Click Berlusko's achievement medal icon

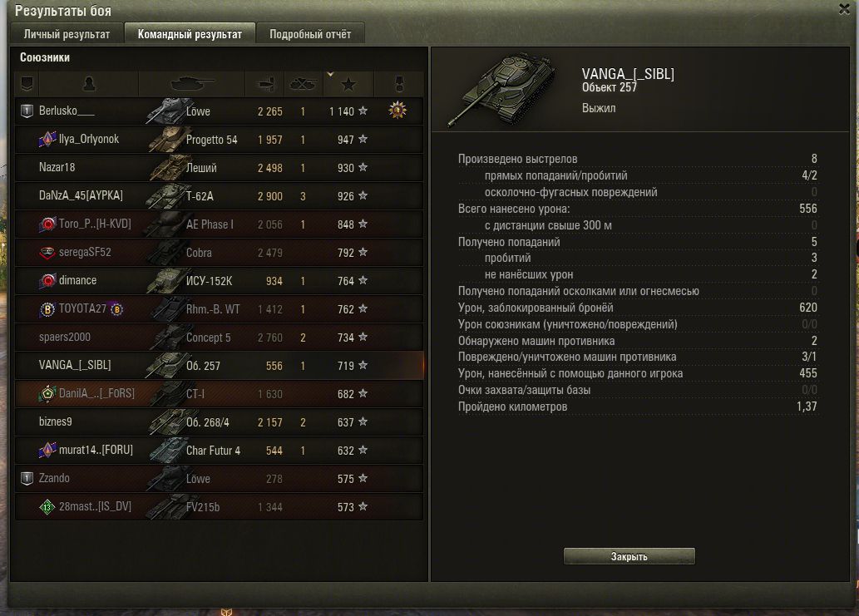click(397, 111)
